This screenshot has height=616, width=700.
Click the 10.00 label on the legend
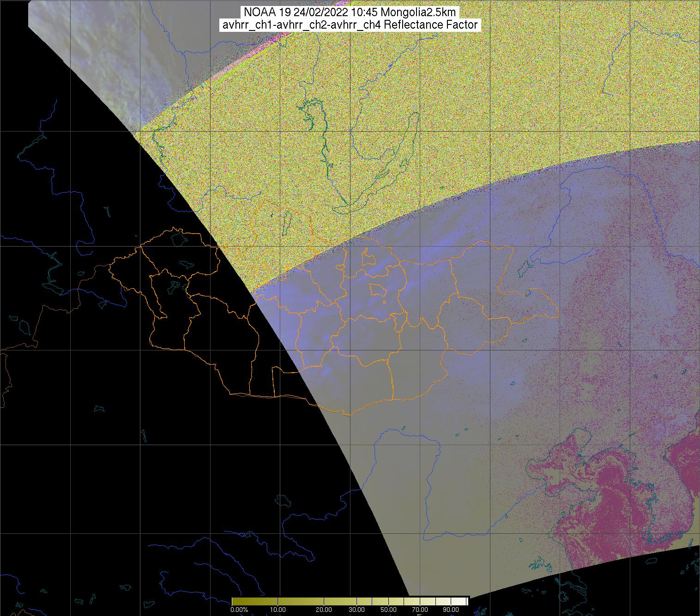[x=277, y=610]
